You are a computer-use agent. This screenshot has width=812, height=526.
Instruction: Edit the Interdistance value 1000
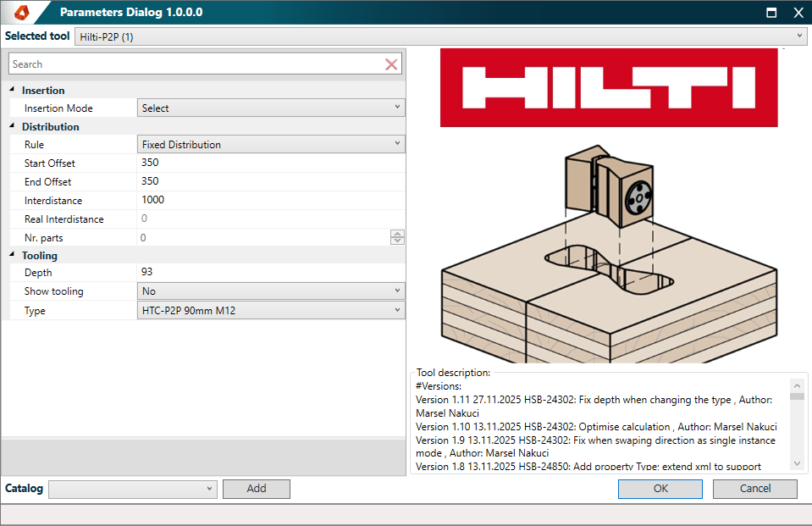pyautogui.click(x=271, y=200)
